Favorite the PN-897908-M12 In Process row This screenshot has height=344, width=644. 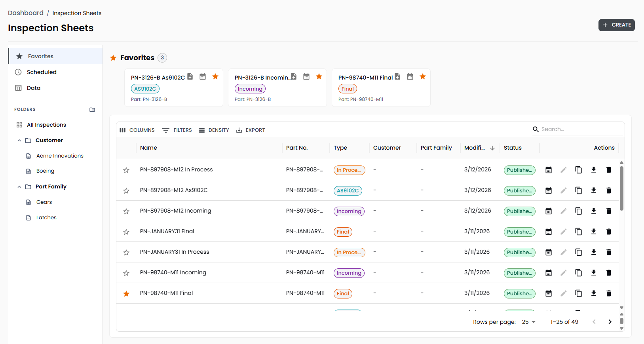[126, 170]
